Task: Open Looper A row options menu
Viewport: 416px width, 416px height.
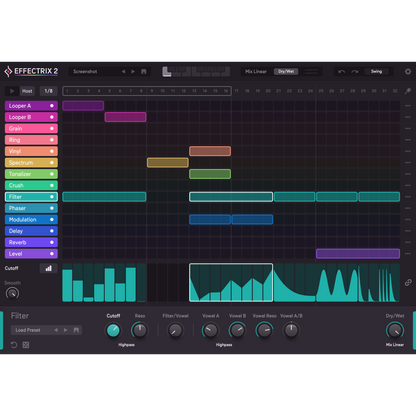Action: click(407, 106)
